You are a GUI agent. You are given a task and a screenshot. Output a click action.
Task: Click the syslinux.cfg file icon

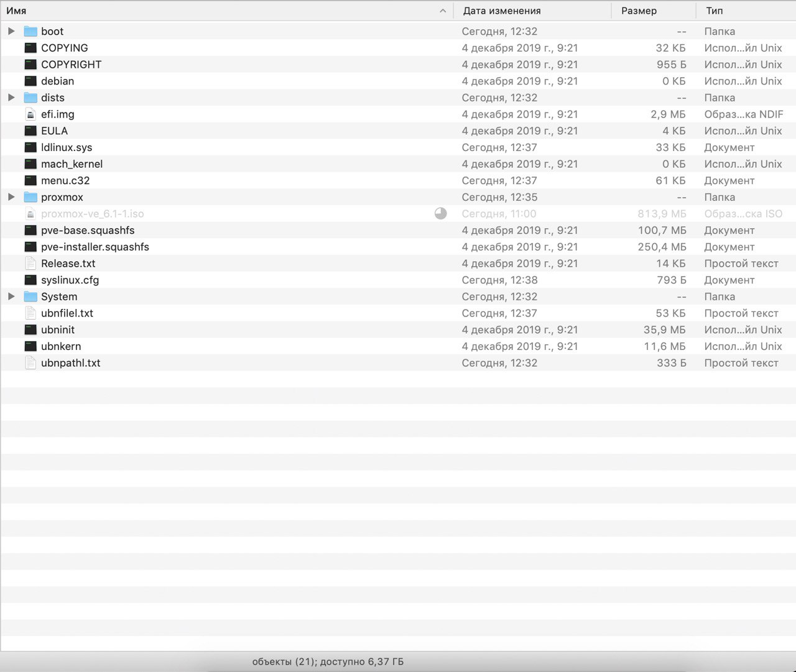tap(30, 280)
